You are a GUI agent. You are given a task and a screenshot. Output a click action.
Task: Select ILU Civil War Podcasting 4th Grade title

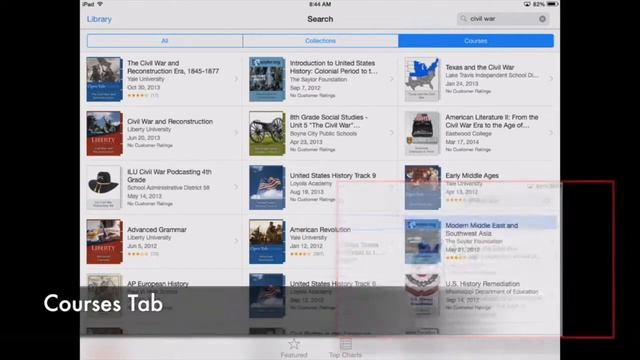click(169, 176)
